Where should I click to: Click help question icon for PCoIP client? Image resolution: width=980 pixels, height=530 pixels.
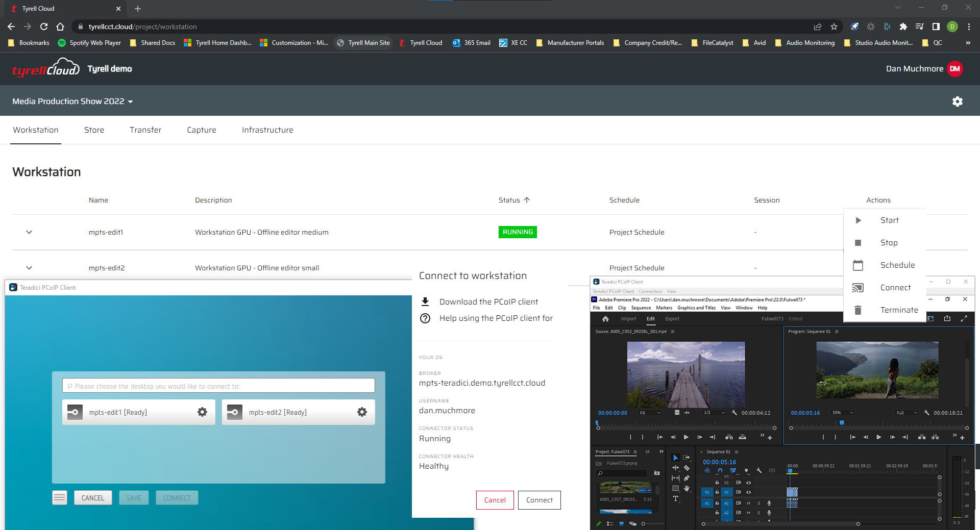[x=425, y=318]
